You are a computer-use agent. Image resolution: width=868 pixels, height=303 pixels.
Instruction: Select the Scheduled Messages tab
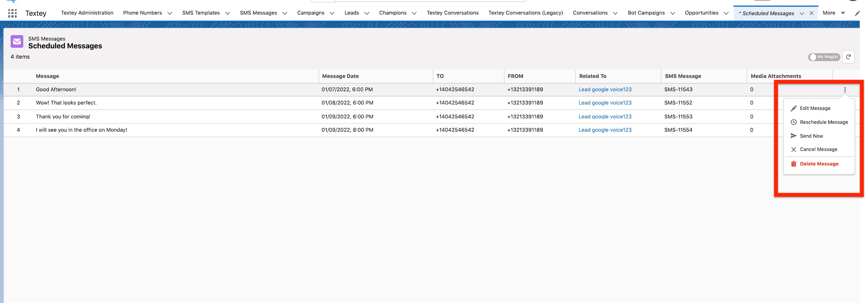(x=768, y=13)
